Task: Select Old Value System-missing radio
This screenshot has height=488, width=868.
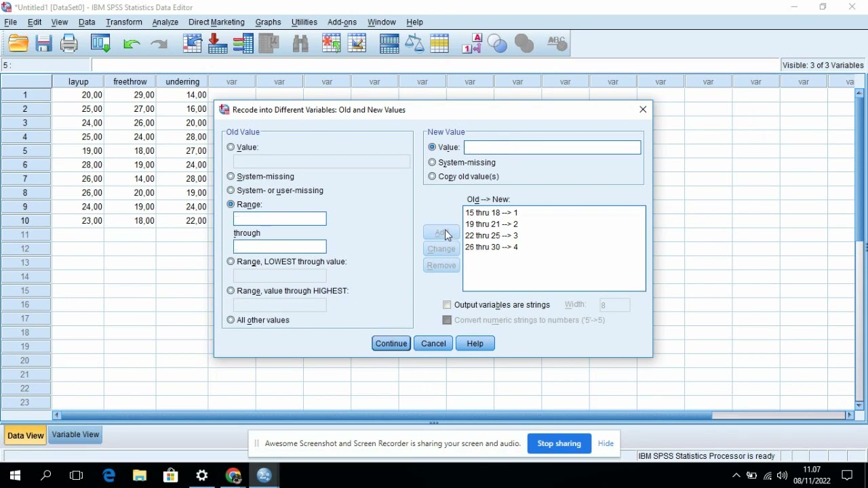Action: [231, 176]
